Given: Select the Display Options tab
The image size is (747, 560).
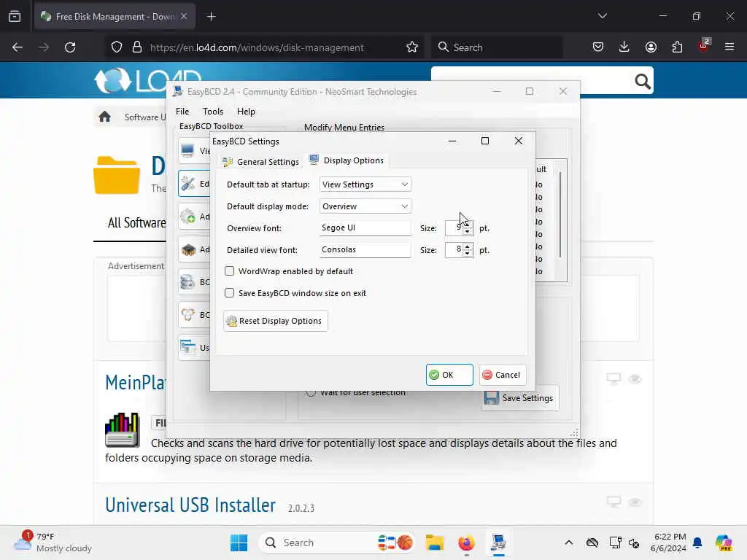Looking at the screenshot, I should click(x=347, y=160).
